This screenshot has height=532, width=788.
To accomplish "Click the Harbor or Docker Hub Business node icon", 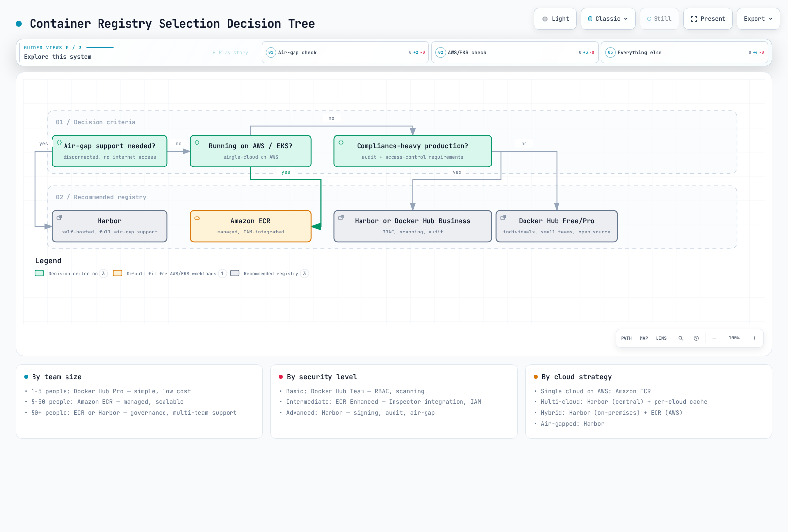I will tap(341, 217).
